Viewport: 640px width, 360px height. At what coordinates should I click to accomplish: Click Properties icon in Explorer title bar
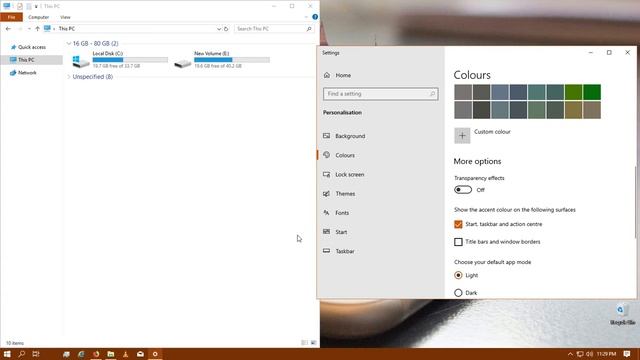[x=20, y=6]
